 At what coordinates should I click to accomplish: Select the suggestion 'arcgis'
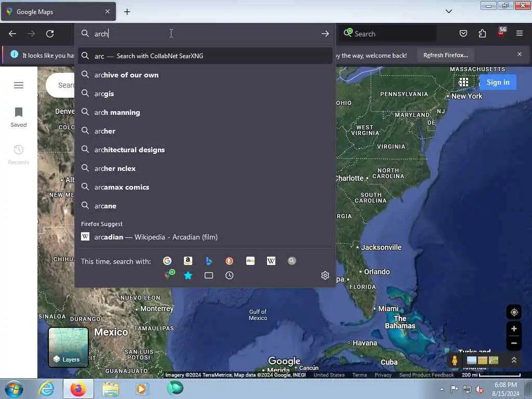tap(205, 94)
